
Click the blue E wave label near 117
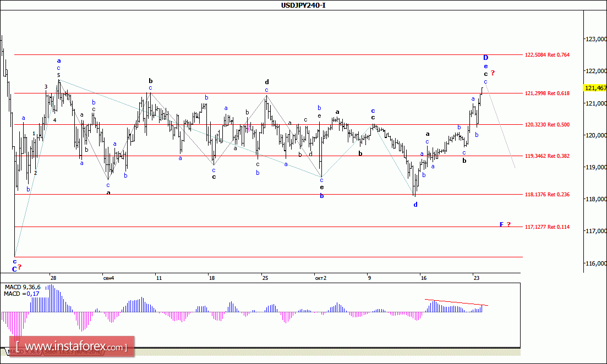click(501, 224)
